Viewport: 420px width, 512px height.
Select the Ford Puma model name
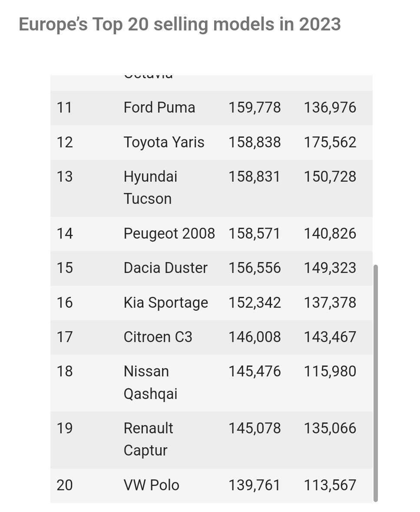[159, 107]
